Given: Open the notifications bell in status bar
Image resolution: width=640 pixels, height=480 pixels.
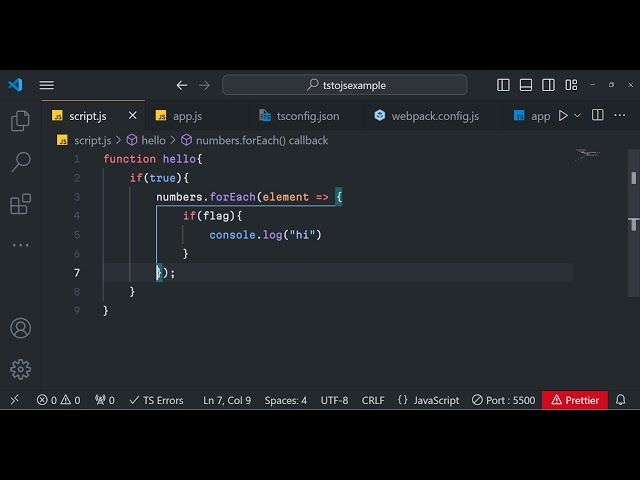Looking at the screenshot, I should coord(620,400).
